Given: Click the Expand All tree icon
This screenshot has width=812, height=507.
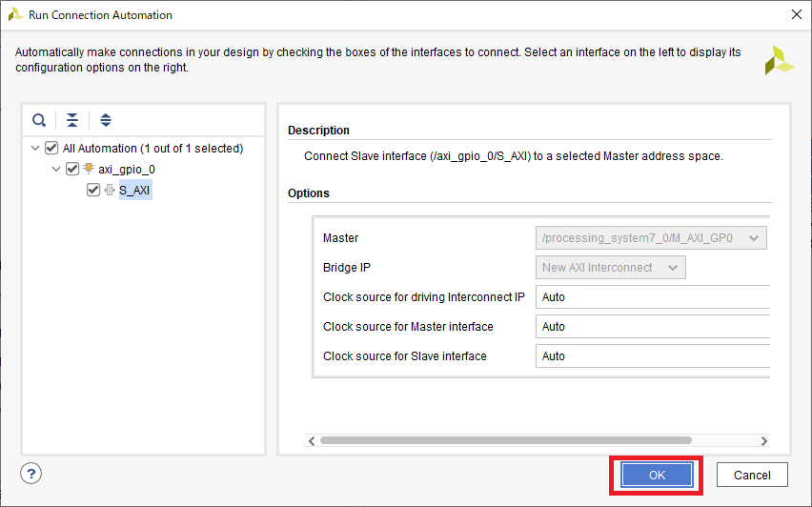Looking at the screenshot, I should [106, 120].
